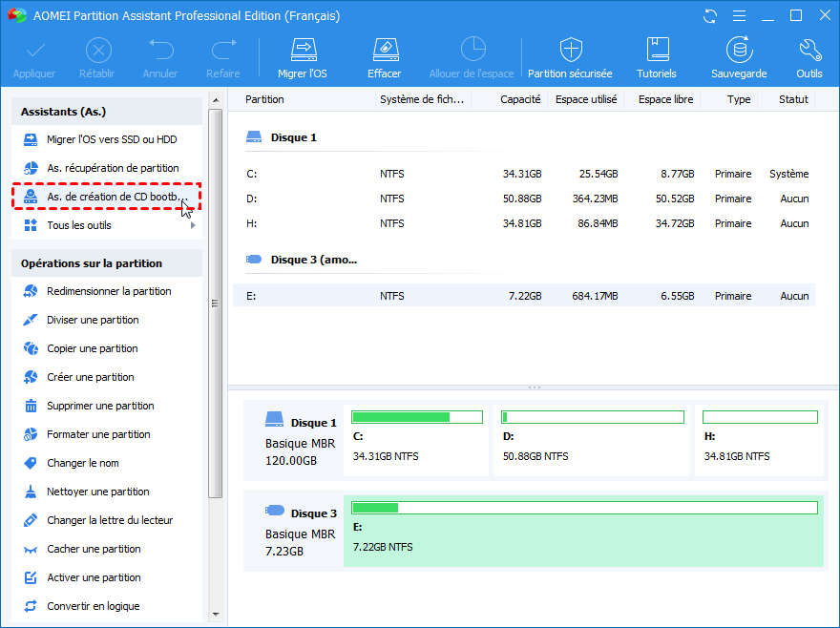Viewport: 840px width, 628px height.
Task: Sort by the Capacité column header
Action: pos(520,99)
